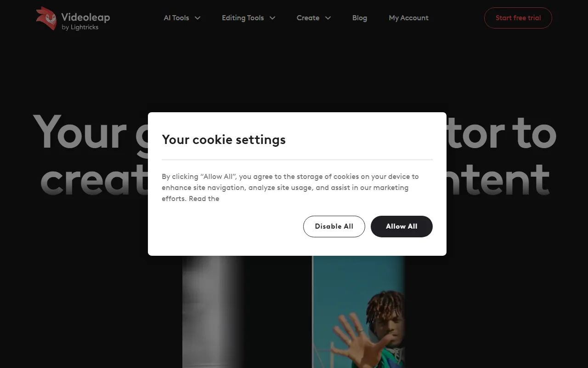Click the video thumbnail of the man waving
Image resolution: width=588 pixels, height=368 pixels.
(358, 312)
